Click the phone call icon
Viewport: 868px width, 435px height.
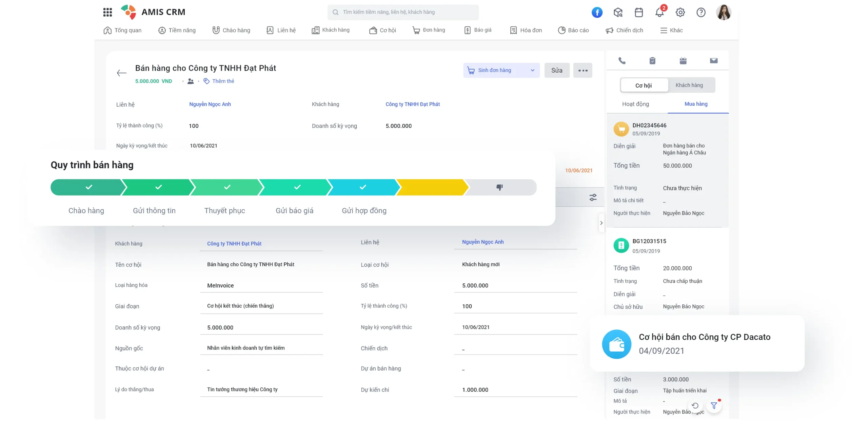click(622, 61)
